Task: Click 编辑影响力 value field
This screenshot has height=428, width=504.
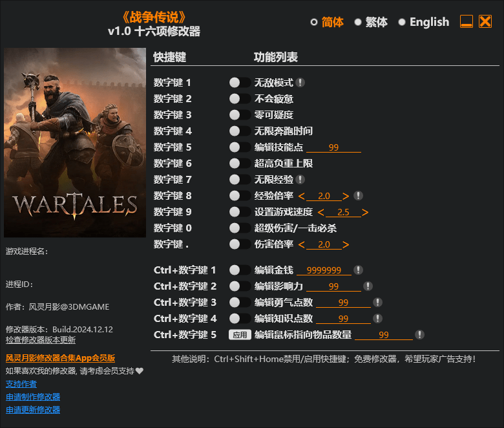Action: point(333,286)
